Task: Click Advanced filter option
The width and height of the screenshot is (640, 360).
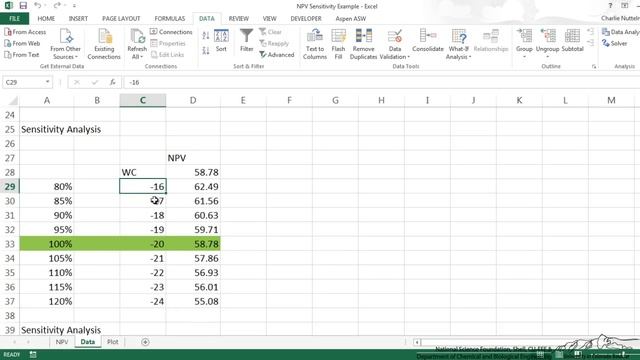Action: pyautogui.click(x=277, y=55)
